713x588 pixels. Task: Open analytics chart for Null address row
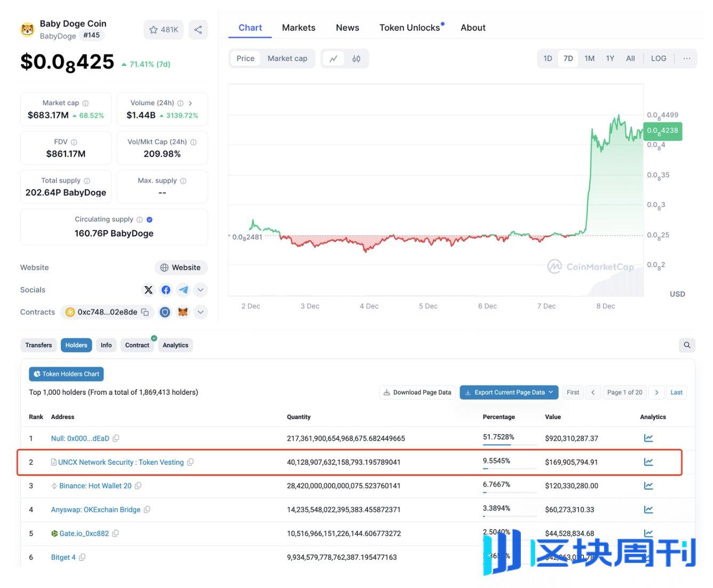pyautogui.click(x=648, y=439)
